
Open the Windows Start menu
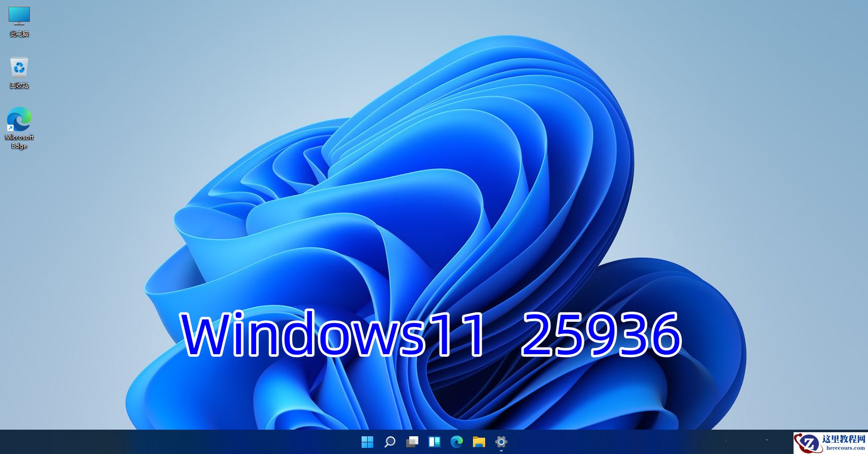click(368, 442)
